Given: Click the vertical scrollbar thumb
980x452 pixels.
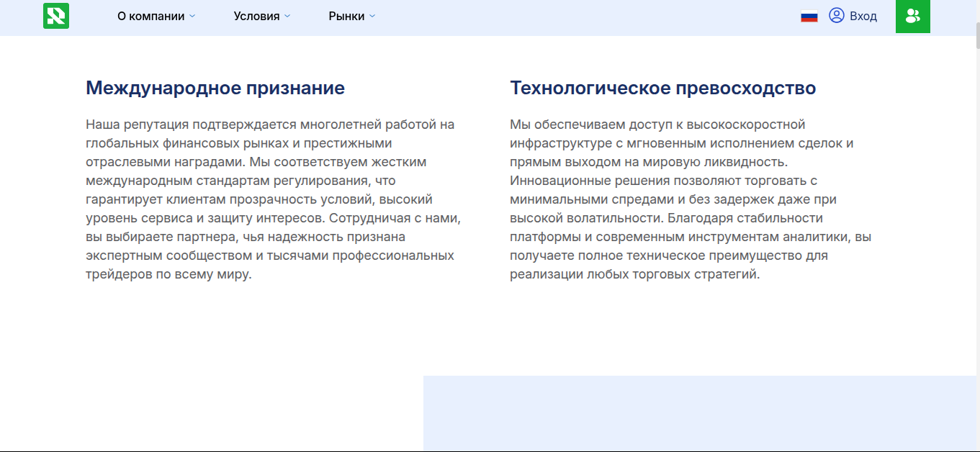Looking at the screenshot, I should [976, 36].
